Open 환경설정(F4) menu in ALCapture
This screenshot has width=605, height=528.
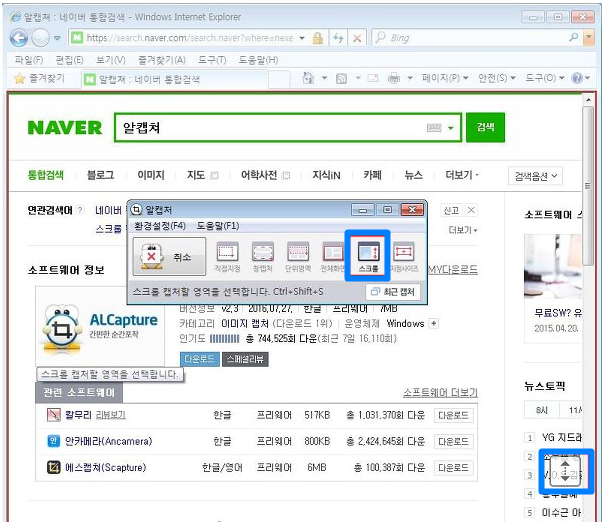click(x=160, y=225)
